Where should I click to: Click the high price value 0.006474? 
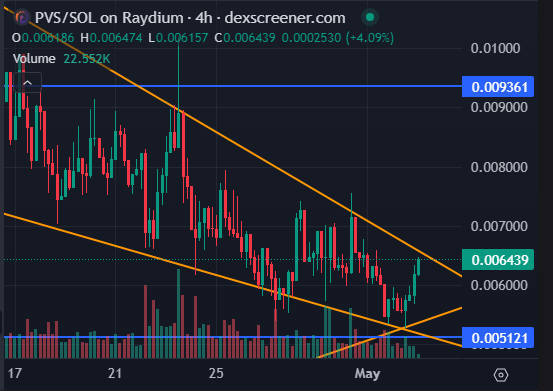click(116, 38)
